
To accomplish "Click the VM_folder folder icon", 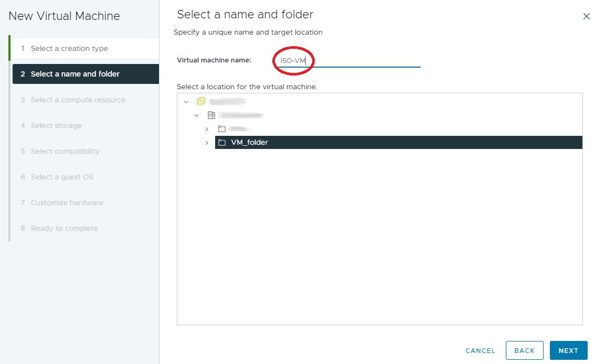I will click(x=222, y=143).
